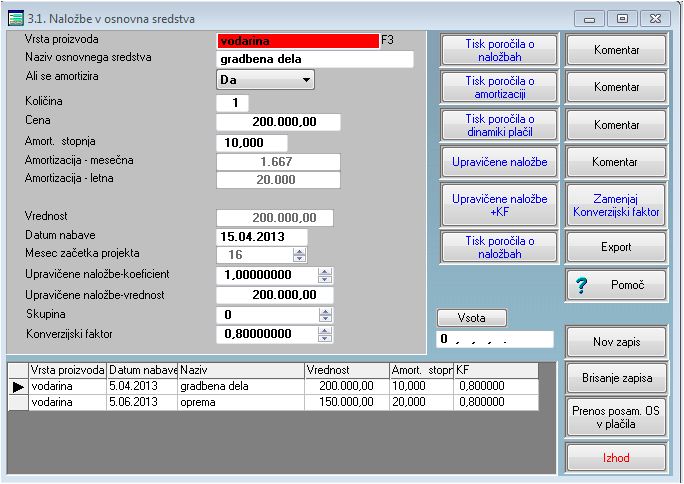Delete record using 'Brisanje zapisa' button
This screenshot has height=484, width=684.
pos(616,378)
